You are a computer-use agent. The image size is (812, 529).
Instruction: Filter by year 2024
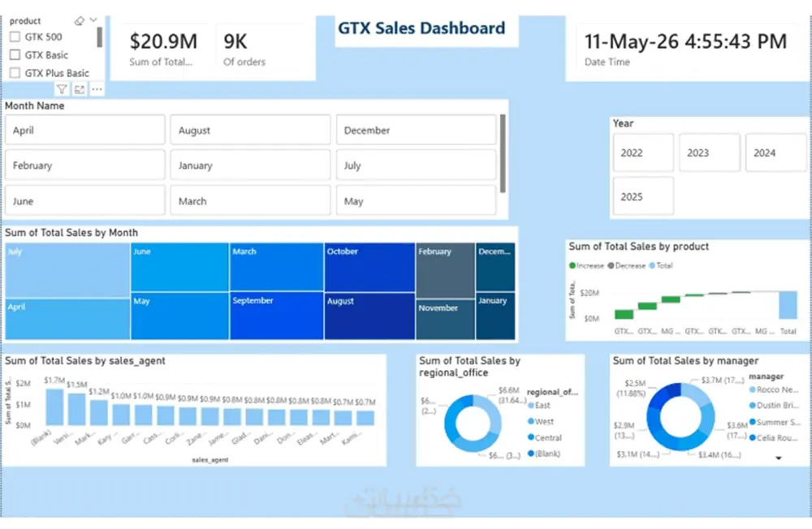[x=775, y=153]
